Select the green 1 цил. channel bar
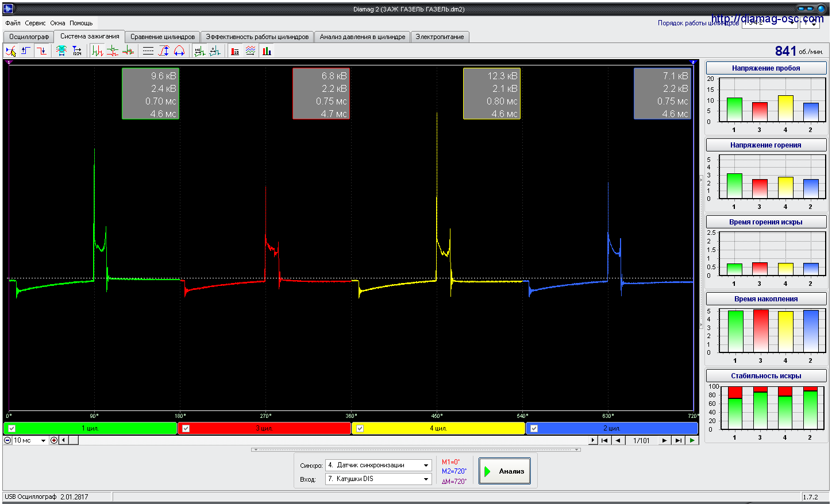 90,428
